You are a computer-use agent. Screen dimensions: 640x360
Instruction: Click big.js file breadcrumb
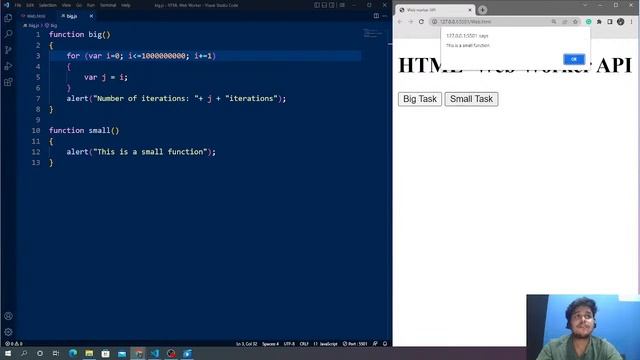pos(31,25)
